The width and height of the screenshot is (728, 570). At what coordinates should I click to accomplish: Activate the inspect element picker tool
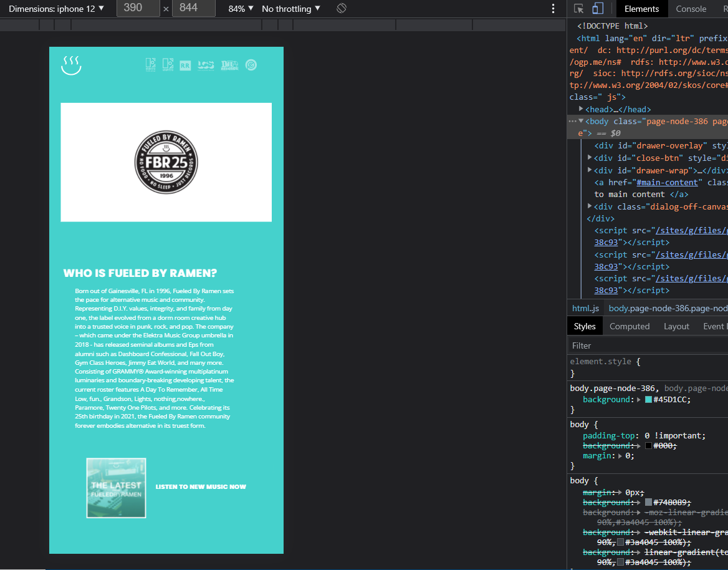(578, 8)
